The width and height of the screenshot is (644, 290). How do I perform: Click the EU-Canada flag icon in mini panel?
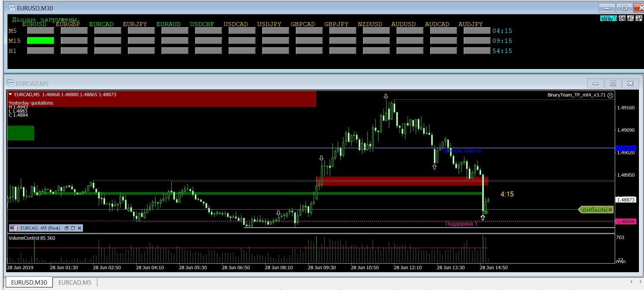click(x=14, y=228)
